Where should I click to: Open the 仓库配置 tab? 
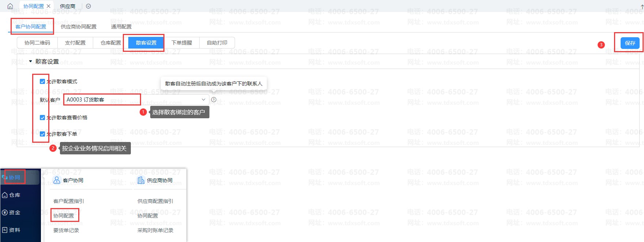[111, 43]
